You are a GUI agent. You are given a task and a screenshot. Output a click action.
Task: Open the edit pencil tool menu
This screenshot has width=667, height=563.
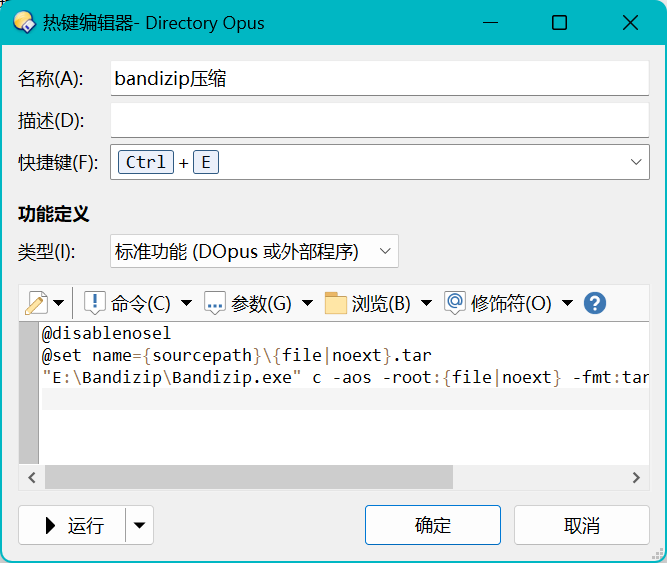tap(37, 303)
